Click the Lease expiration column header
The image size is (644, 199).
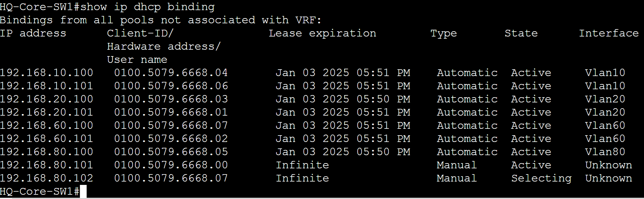322,33
